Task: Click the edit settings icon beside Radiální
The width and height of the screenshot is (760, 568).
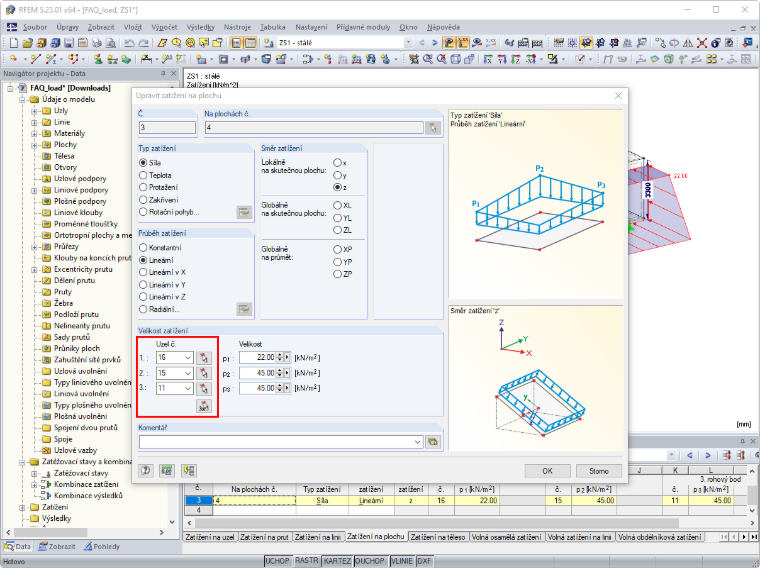Action: (244, 309)
